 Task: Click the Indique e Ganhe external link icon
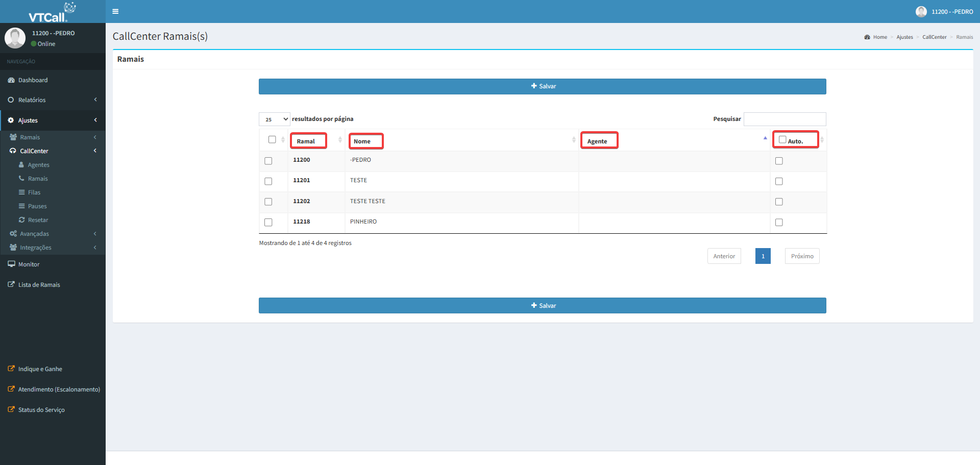tap(11, 369)
